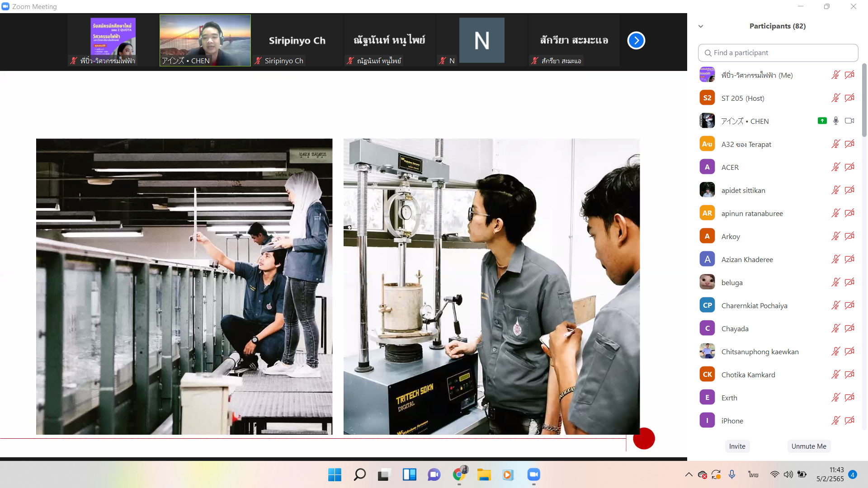The width and height of the screenshot is (868, 488).
Task: Click the Invite button
Action: [x=737, y=446]
